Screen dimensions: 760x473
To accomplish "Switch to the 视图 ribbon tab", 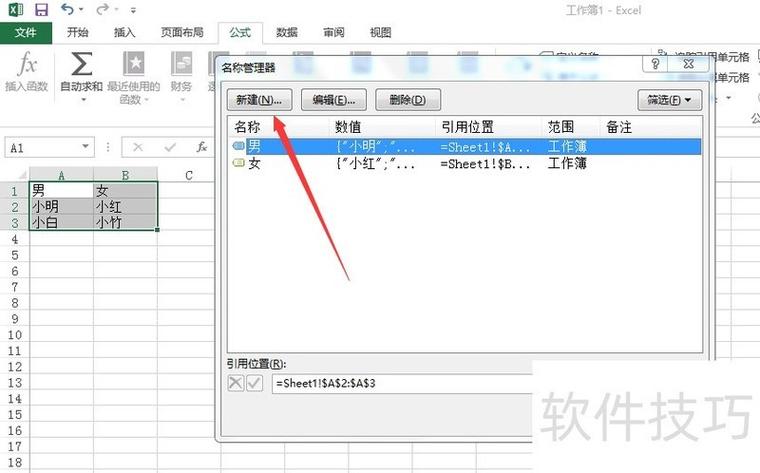I will [x=380, y=32].
